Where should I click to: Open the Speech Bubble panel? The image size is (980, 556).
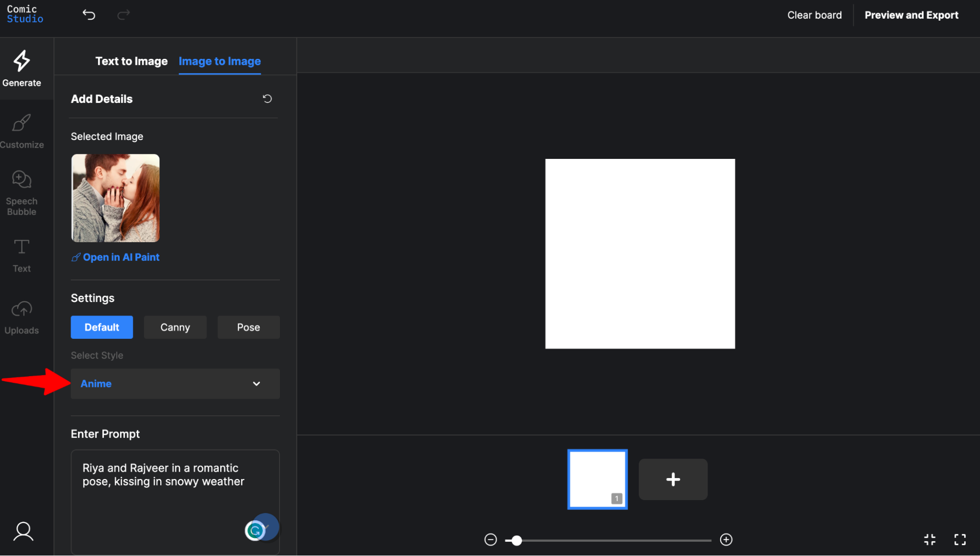[x=22, y=193]
